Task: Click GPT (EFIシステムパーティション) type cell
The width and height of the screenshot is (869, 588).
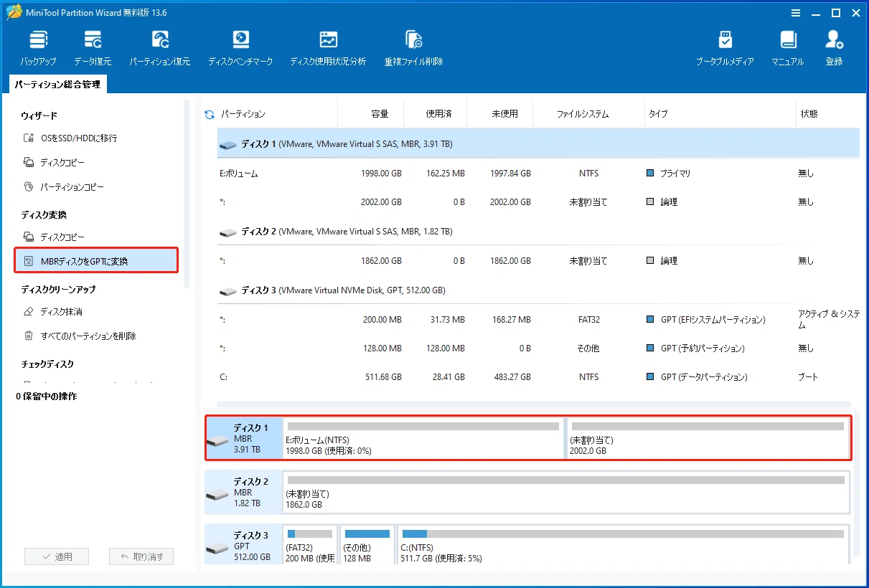Action: [707, 320]
